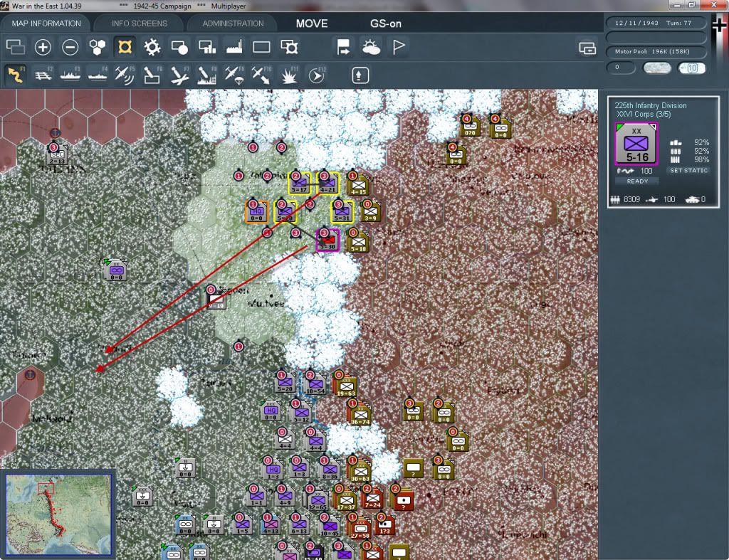Click the MOVE mode label

(x=312, y=23)
